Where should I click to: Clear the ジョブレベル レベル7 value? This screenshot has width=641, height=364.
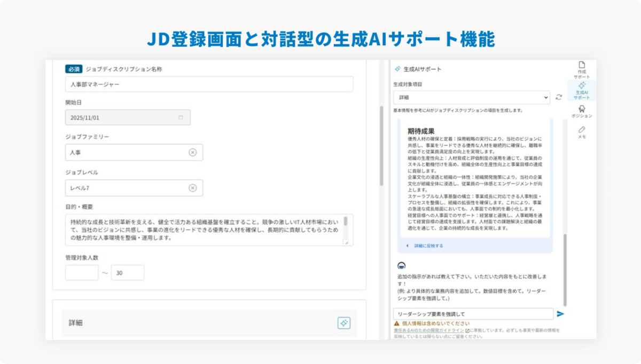192,188
